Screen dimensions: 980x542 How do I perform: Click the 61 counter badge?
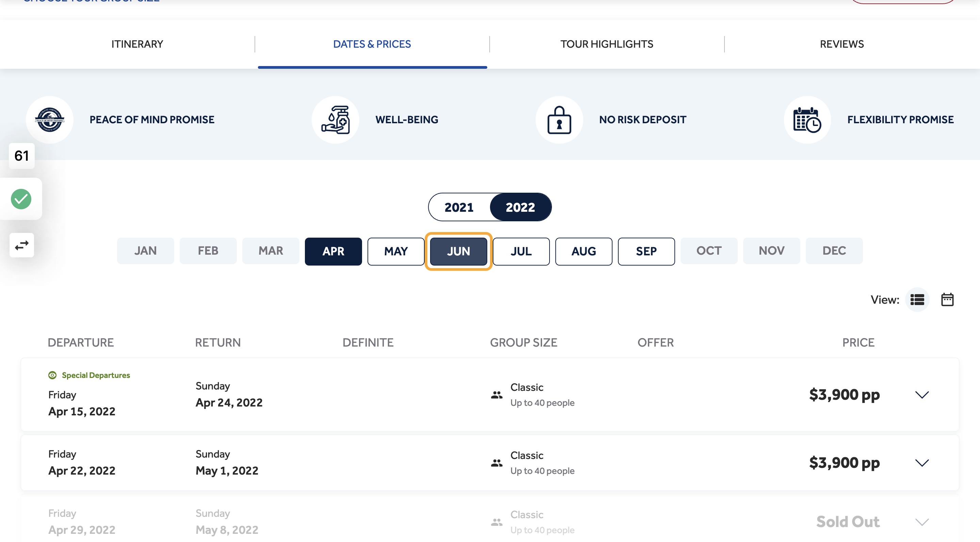tap(22, 156)
